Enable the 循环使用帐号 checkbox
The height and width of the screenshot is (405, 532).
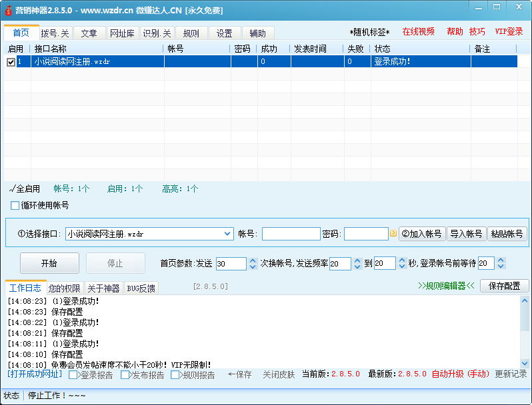pos(15,205)
